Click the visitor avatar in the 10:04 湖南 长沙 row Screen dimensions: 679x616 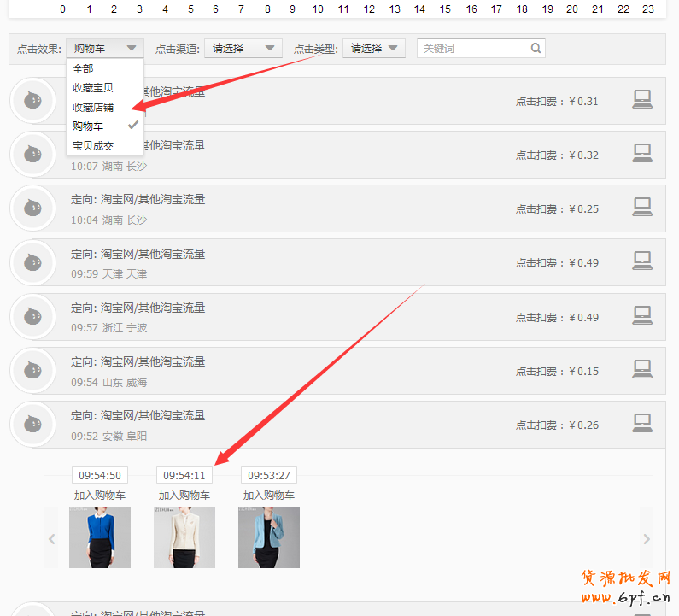[33, 208]
